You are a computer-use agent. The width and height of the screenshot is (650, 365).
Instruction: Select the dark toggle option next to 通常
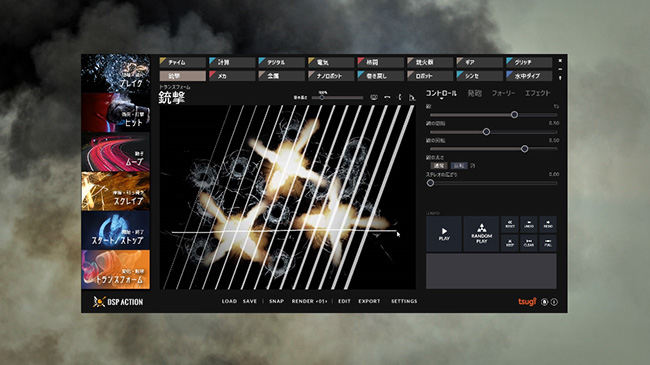[x=459, y=165]
